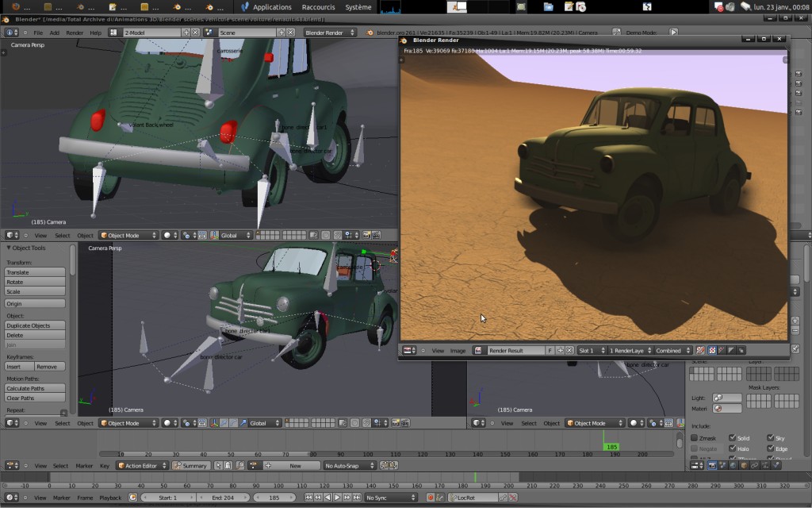Click the Render Layers tab icon in Properties

[722, 465]
